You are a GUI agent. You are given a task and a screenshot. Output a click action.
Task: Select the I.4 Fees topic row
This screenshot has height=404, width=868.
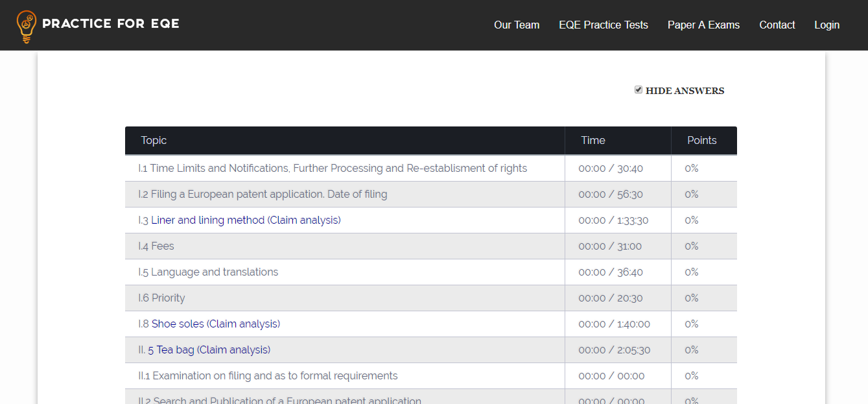tap(156, 246)
